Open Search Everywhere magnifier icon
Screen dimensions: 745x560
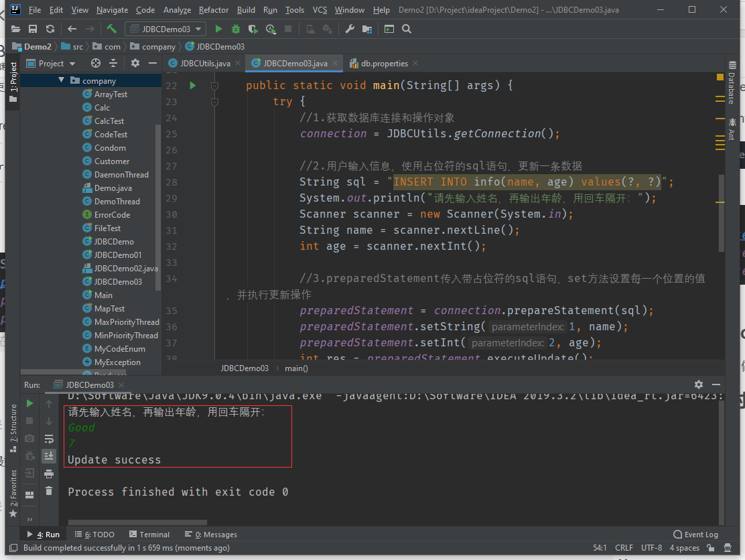coord(406,29)
